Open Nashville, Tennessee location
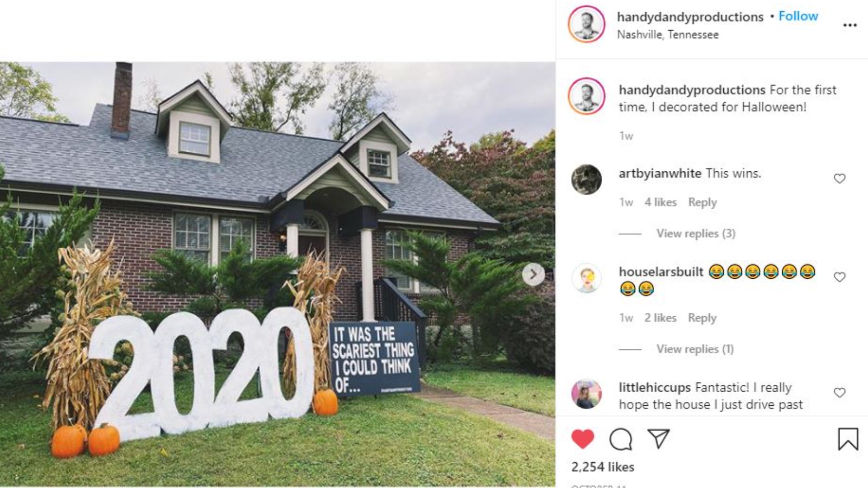The height and width of the screenshot is (488, 868). [x=668, y=35]
